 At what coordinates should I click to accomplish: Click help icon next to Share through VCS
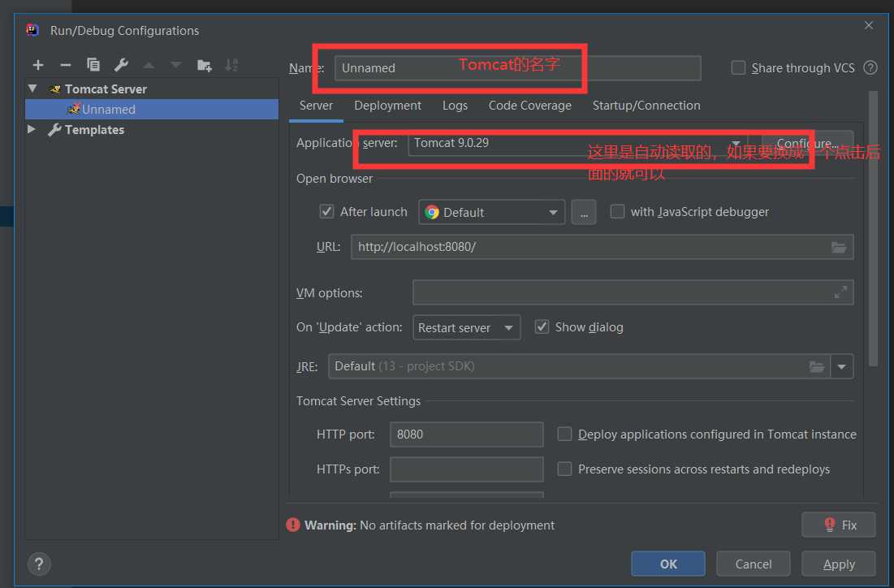click(870, 68)
